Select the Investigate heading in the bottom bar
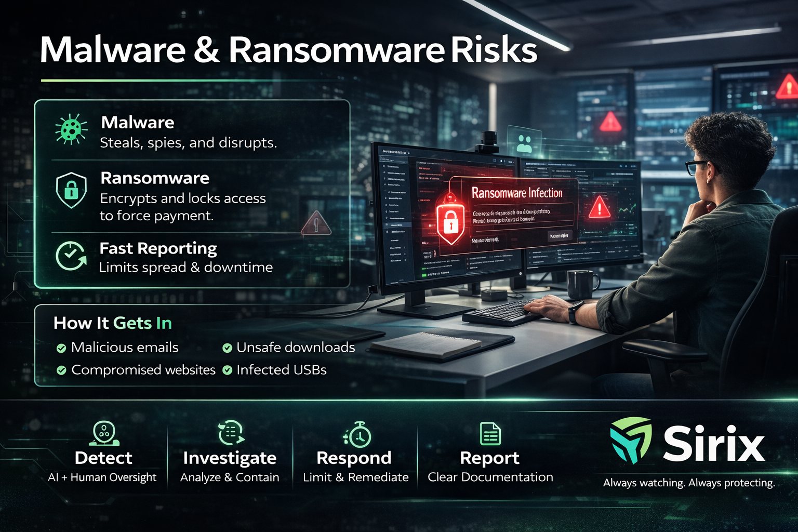798x532 pixels. (230, 458)
